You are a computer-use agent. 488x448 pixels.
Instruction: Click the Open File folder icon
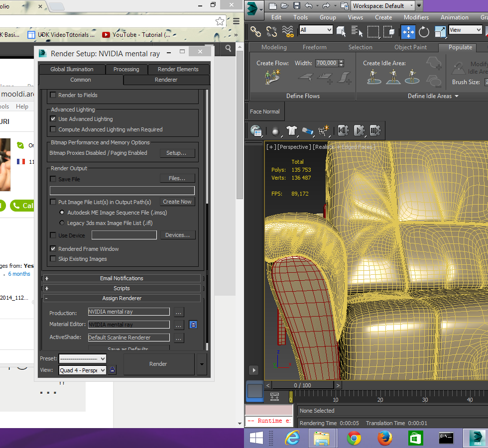[284, 5]
